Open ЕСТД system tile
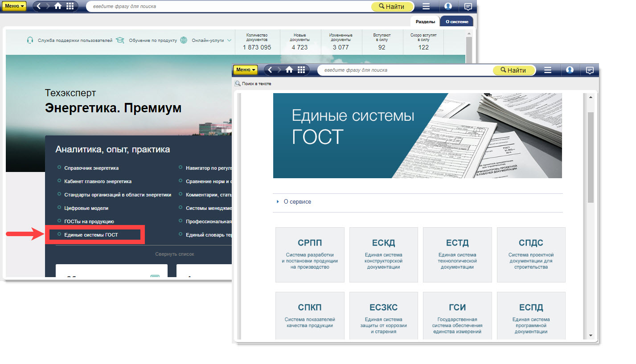 click(x=457, y=254)
